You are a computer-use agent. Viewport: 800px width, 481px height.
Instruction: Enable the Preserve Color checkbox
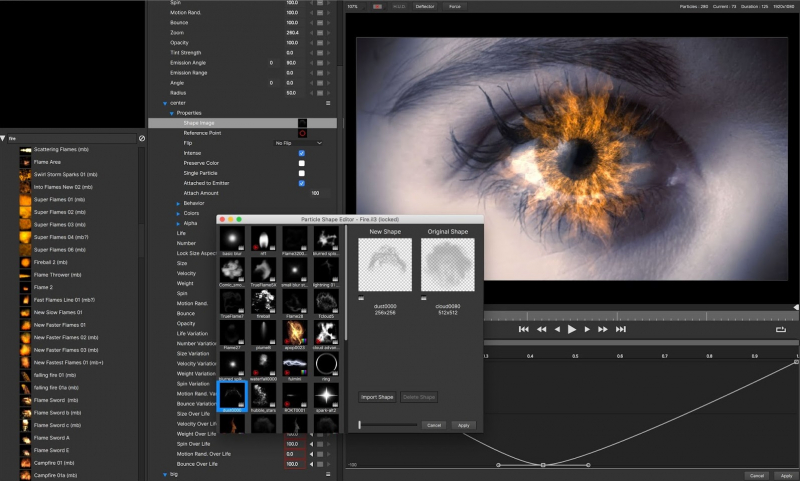302,163
